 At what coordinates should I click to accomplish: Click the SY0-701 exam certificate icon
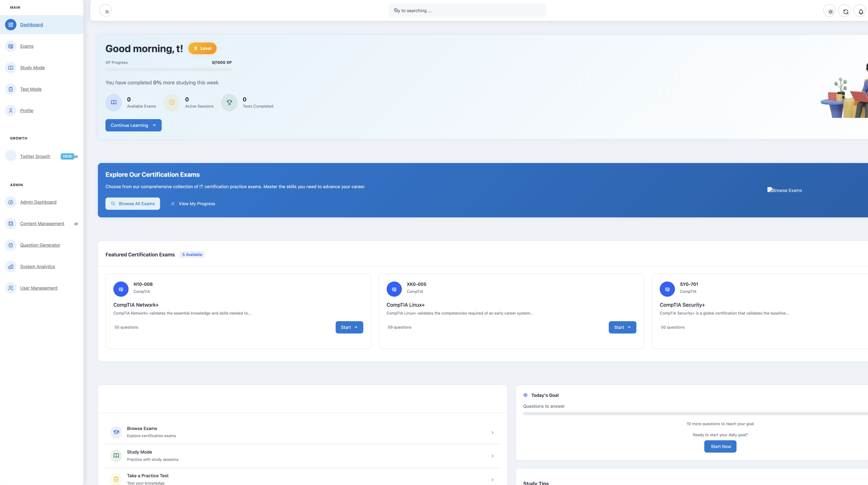[667, 289]
